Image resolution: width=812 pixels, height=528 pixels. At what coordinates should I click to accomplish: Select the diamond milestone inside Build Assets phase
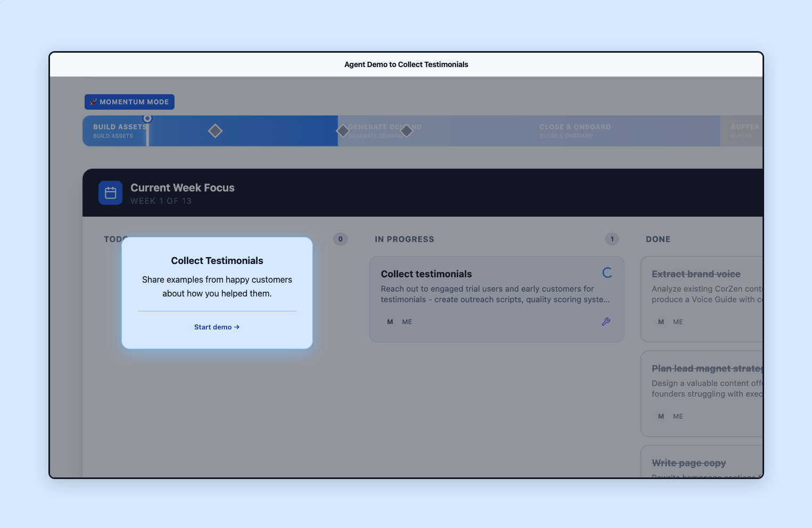(x=215, y=131)
